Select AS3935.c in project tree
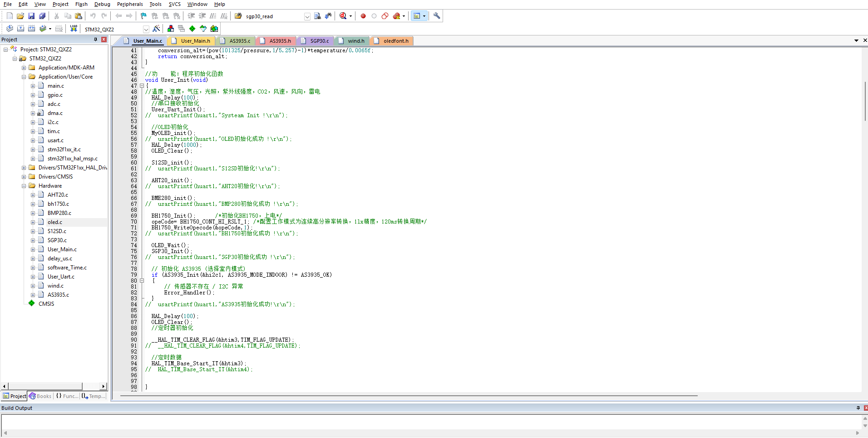This screenshot has width=868, height=438. click(58, 295)
